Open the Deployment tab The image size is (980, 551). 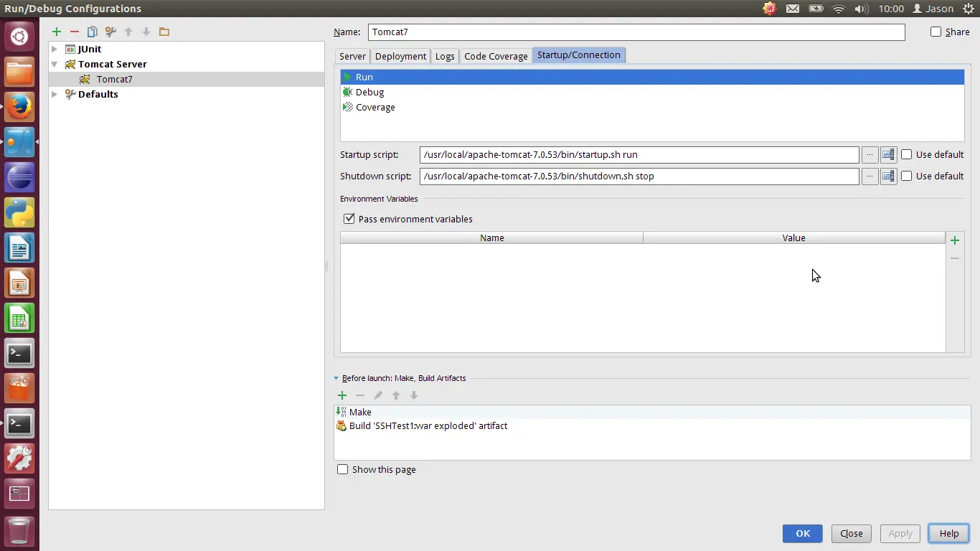(x=400, y=56)
